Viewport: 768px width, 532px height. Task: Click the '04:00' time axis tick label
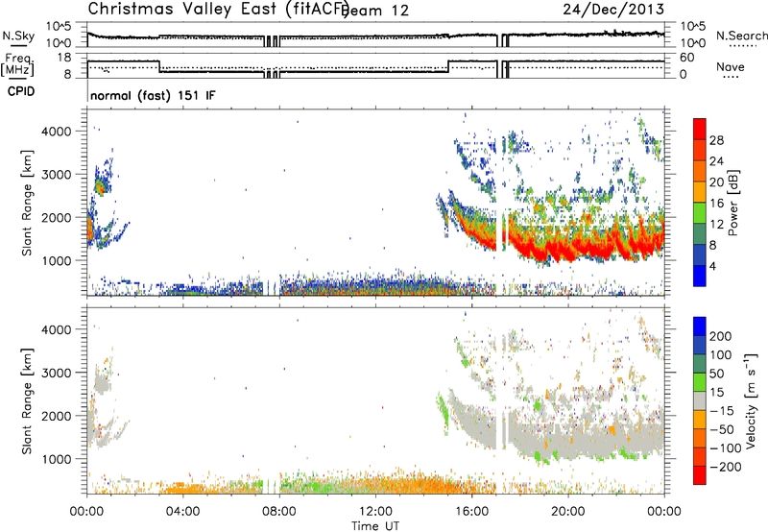click(183, 512)
